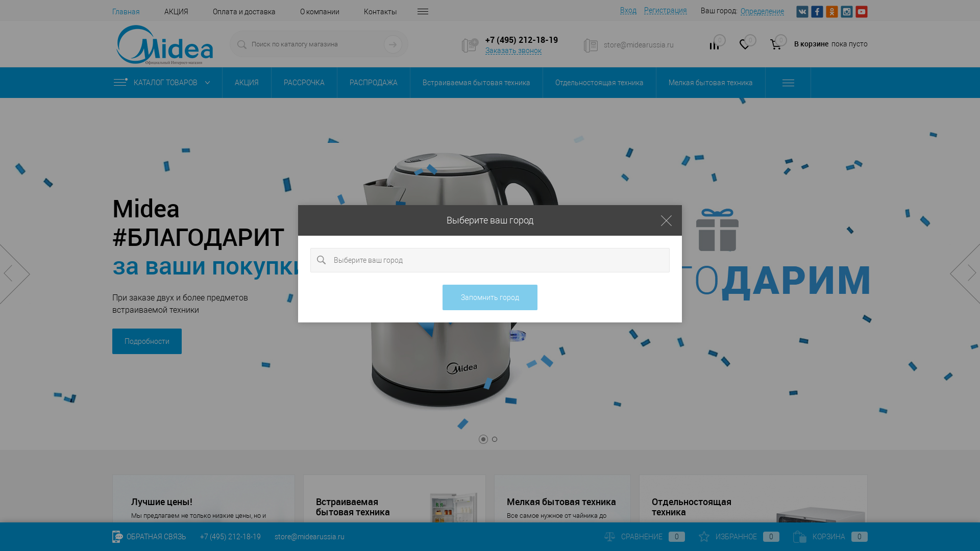The width and height of the screenshot is (980, 551).
Task: Open Мелкая бытовая техника navbar item
Action: pyautogui.click(x=710, y=83)
